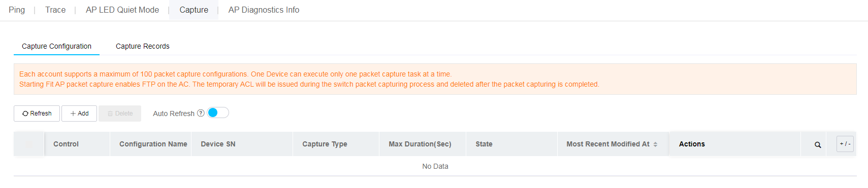Select the Capture top tab
The width and height of the screenshot is (868, 188).
coord(194,10)
